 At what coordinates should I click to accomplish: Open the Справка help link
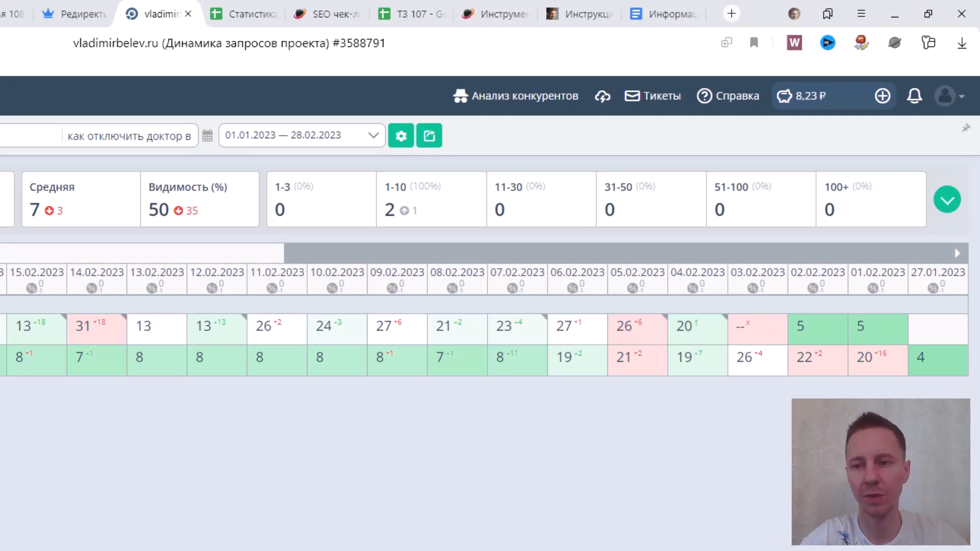(728, 96)
